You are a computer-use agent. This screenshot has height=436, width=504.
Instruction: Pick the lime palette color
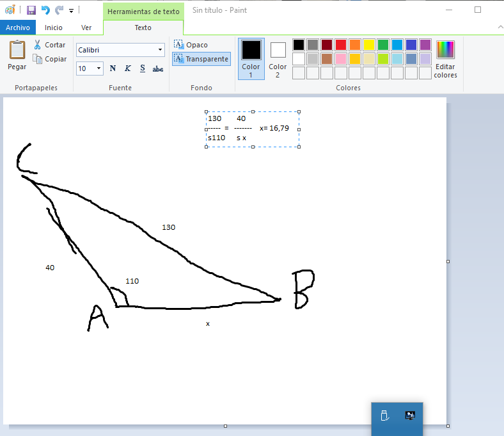click(x=383, y=59)
